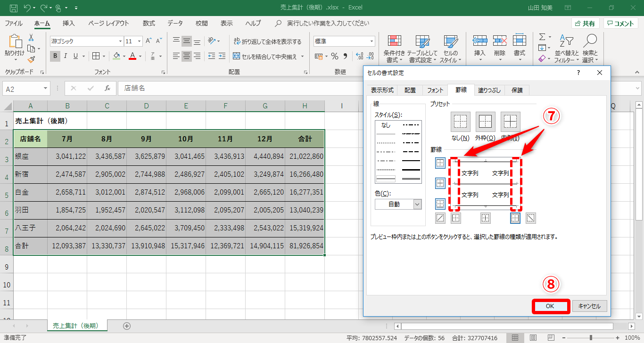
Task: Click the Format Painter brush icon
Action: click(x=31, y=59)
